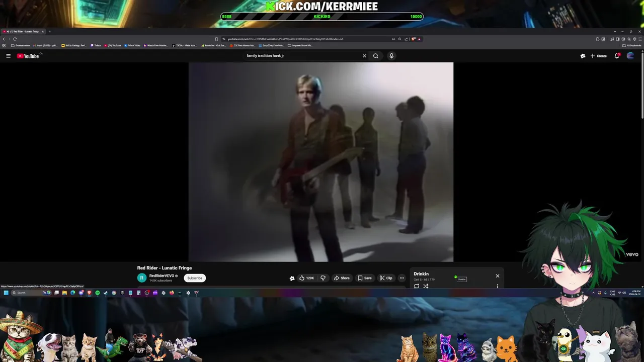Viewport: 644px width, 362px height.
Task: Toggle browser sidebar panel icon
Action: [x=618, y=39]
